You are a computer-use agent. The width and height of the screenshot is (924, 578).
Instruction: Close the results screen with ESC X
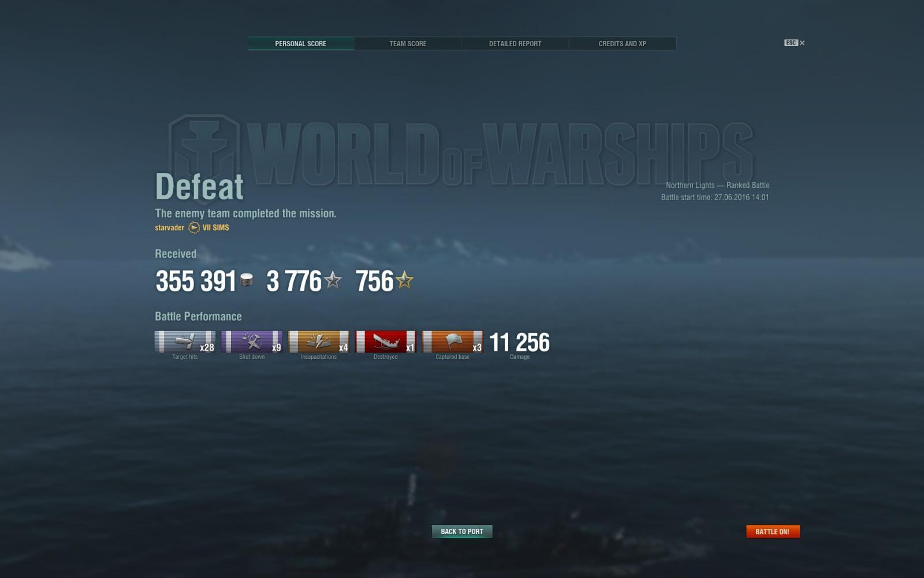point(795,43)
